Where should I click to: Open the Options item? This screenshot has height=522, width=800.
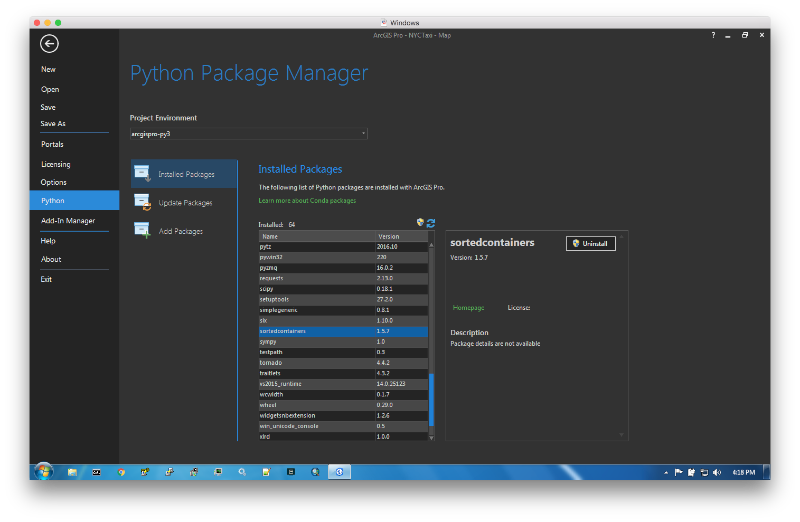coord(54,182)
